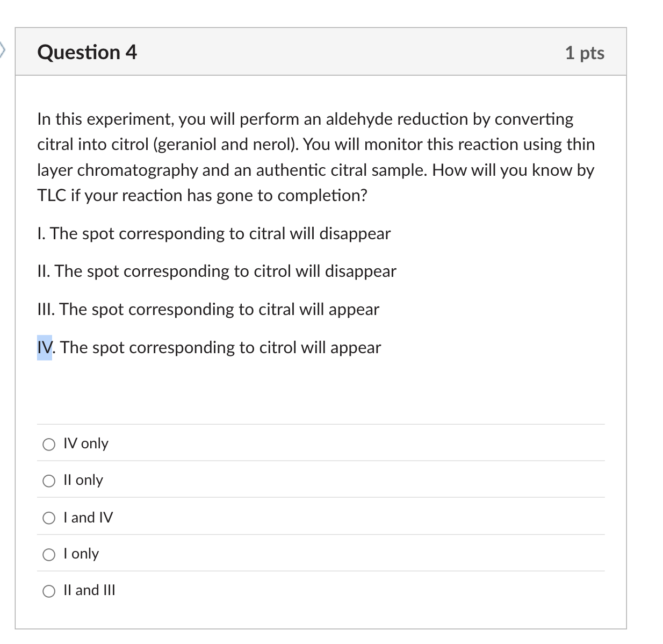
Task: Expand the collapsed side panel chevron
Action: [3, 51]
